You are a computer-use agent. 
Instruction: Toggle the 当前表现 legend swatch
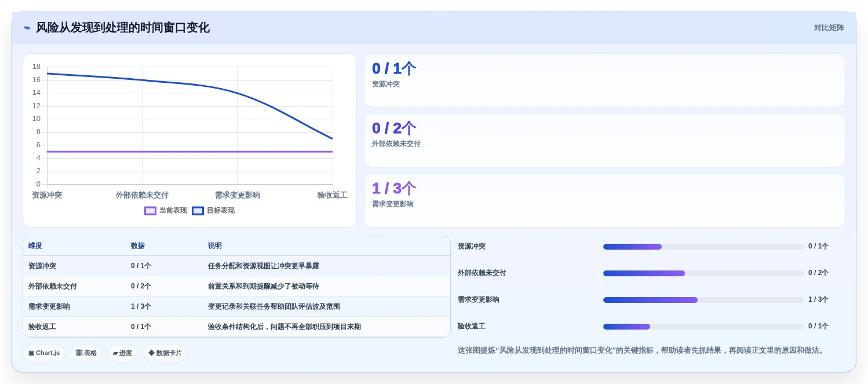point(150,211)
